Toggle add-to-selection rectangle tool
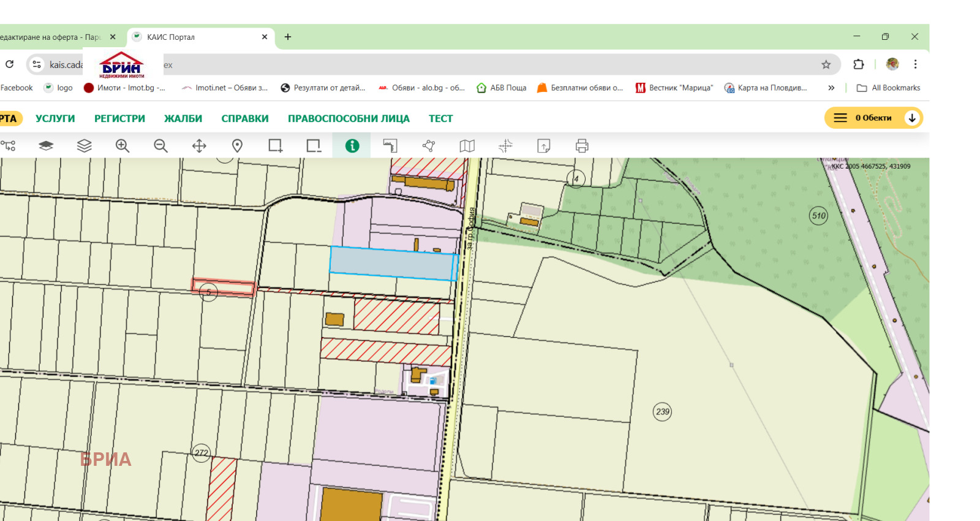Viewport: 980px width, 521px height. click(276, 146)
